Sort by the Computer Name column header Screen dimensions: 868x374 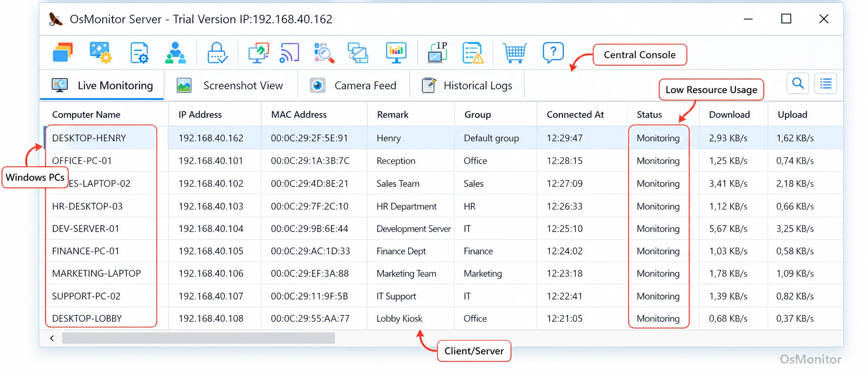[86, 115]
